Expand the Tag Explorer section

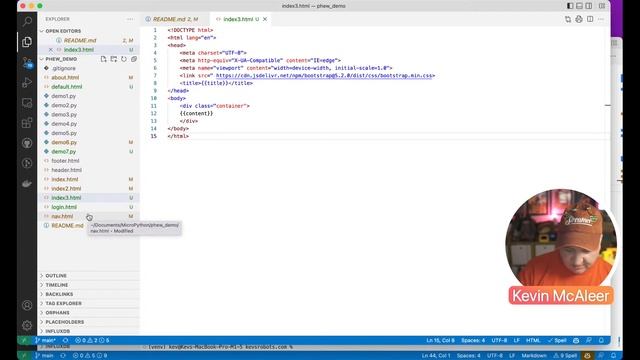click(x=89, y=304)
